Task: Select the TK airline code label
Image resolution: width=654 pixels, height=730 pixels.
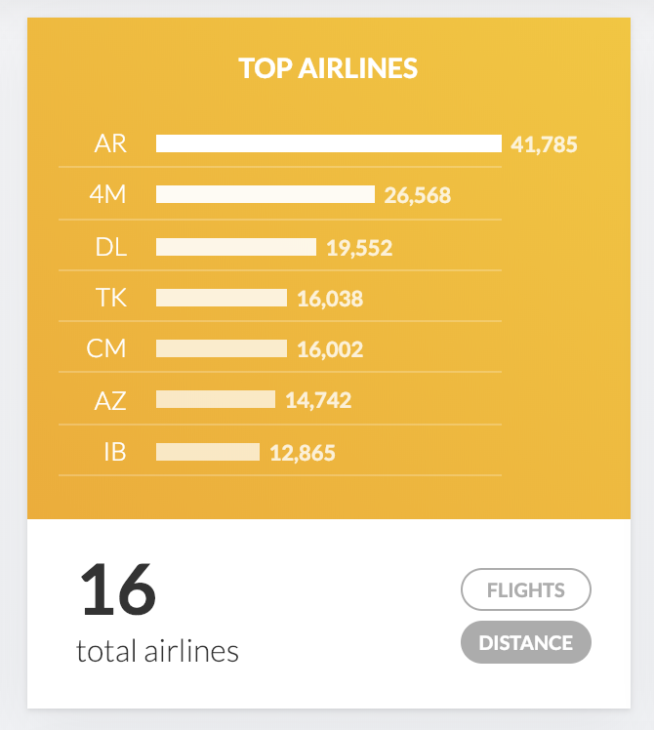Action: tap(110, 298)
